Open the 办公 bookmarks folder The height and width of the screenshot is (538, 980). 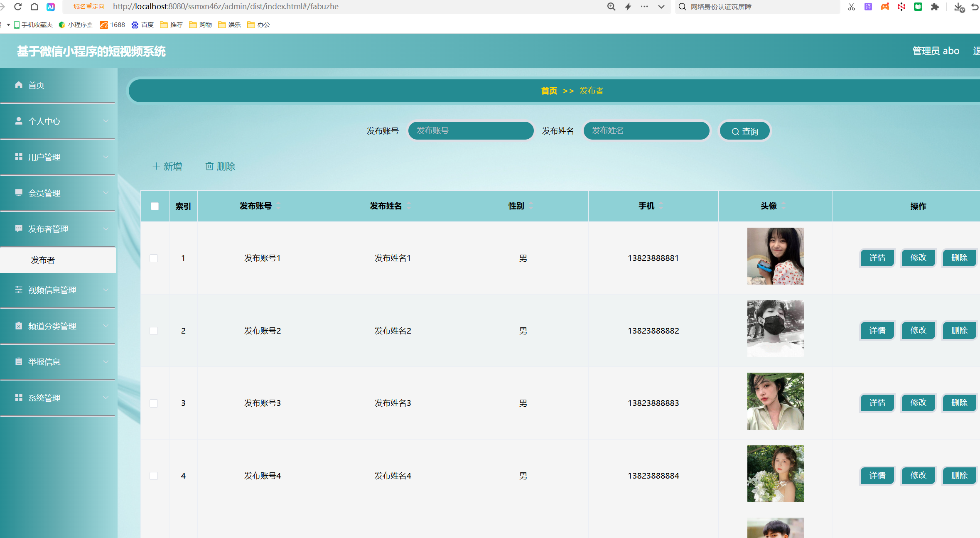(x=258, y=25)
